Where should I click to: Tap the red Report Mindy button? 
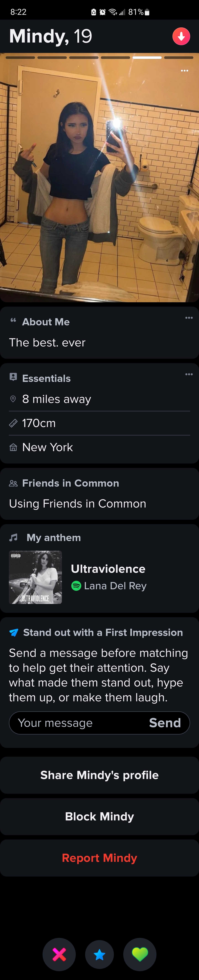(99, 858)
